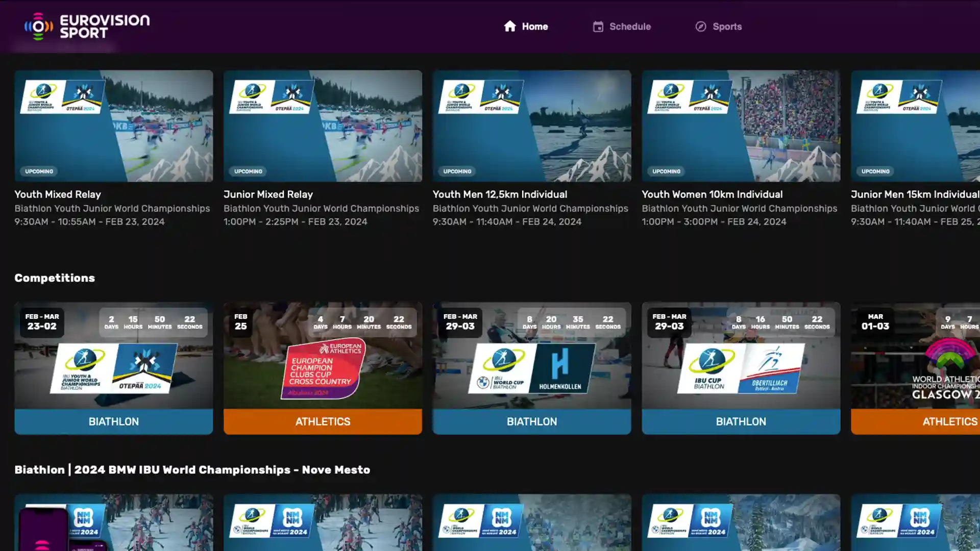980x551 pixels.
Task: Click the countdown timer on the Otepää card
Action: 152,322
